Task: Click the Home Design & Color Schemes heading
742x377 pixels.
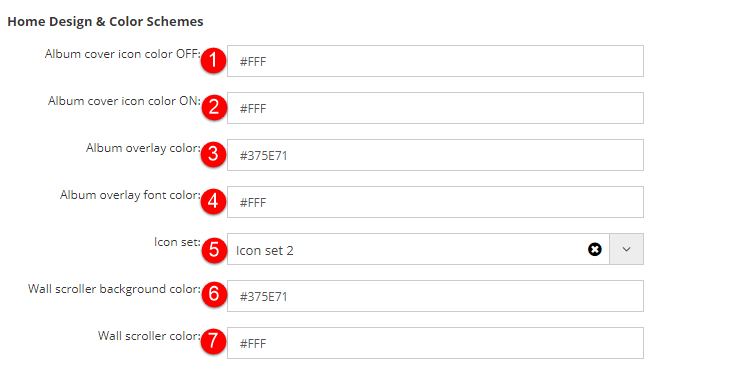Action: [106, 21]
